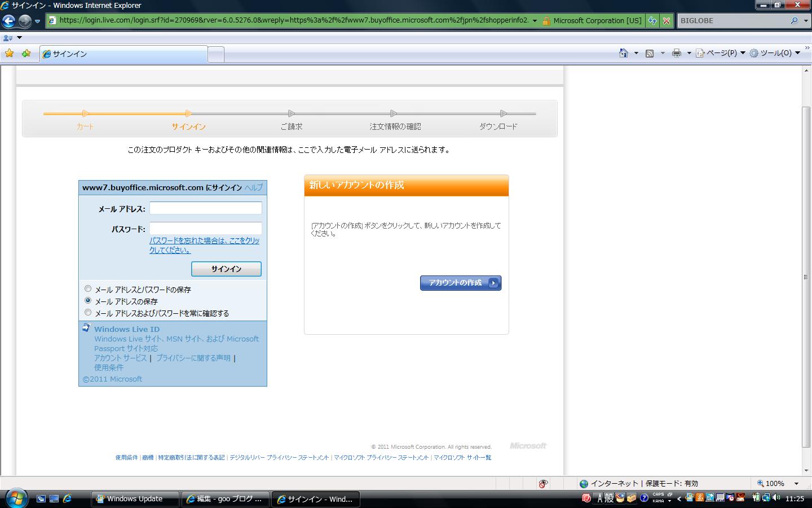
Task: Open the ページ(P) menu
Action: (721, 53)
